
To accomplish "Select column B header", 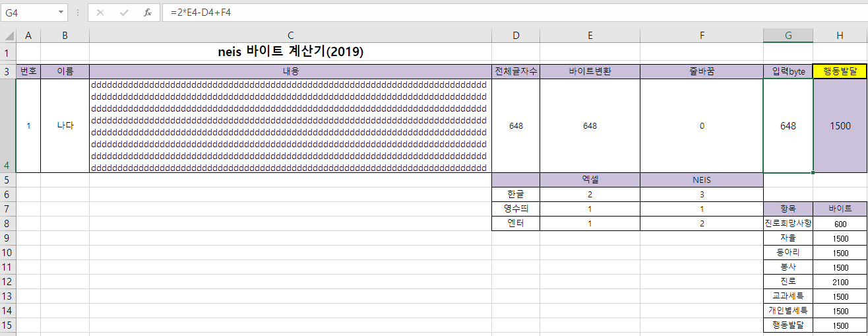I will point(65,36).
